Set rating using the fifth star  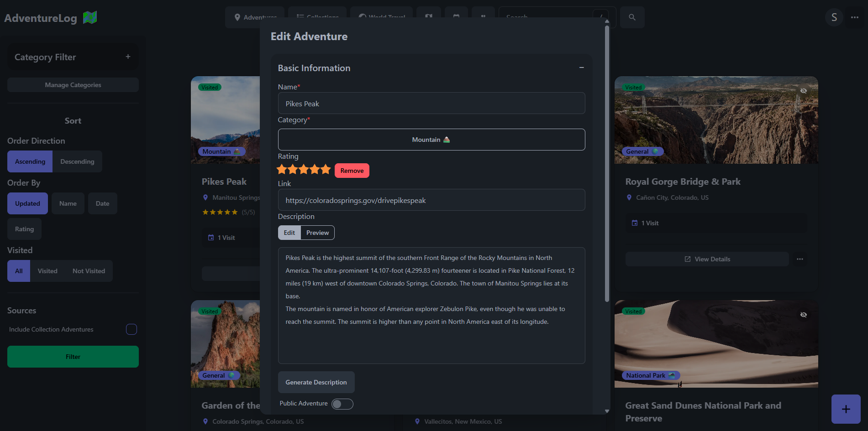click(x=326, y=170)
